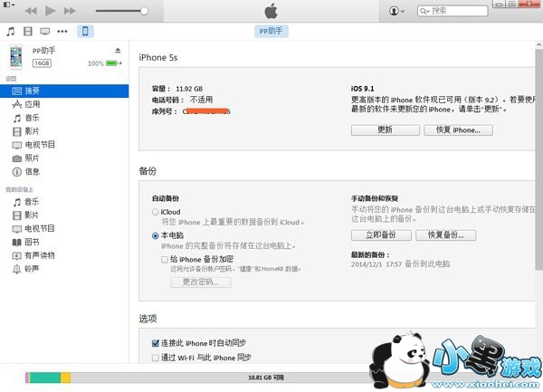
Task: Open the Music library icon
Action: (11, 32)
